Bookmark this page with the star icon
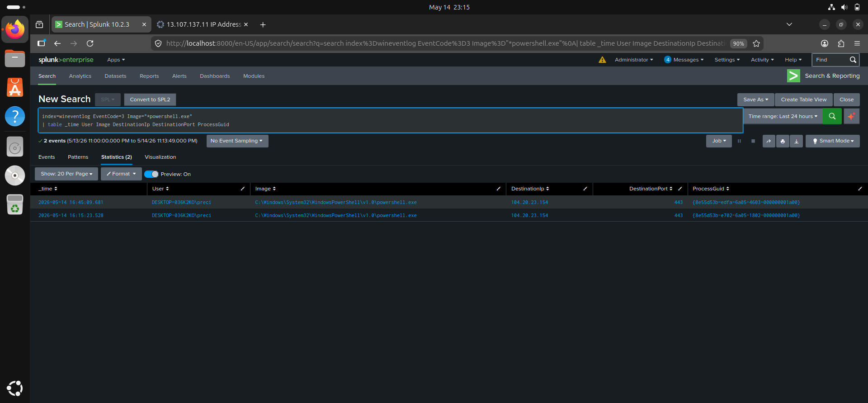This screenshot has height=403, width=868. coord(756,43)
